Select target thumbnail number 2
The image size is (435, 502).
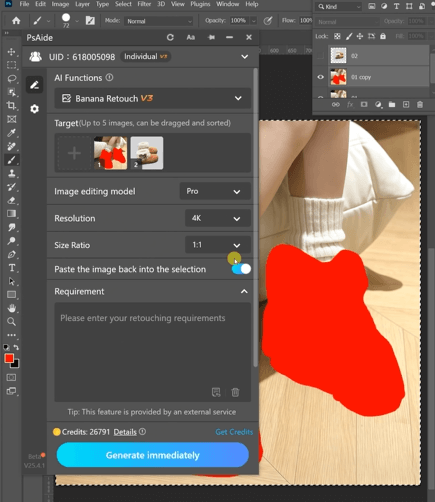point(147,153)
